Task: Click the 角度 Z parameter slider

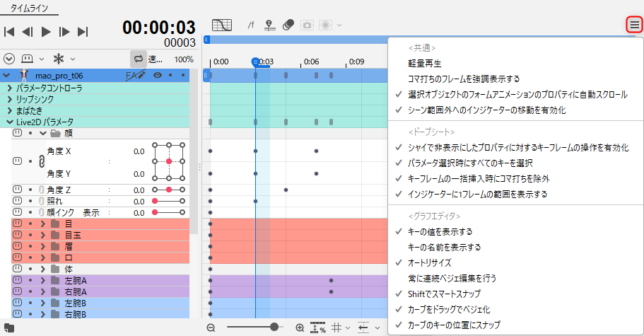Action: pyautogui.click(x=169, y=190)
